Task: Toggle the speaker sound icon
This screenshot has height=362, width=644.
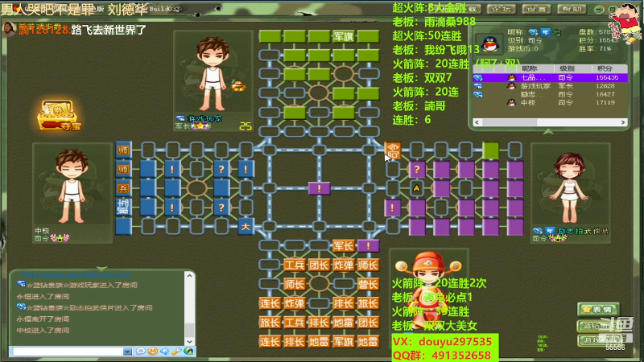Action: coord(164,352)
